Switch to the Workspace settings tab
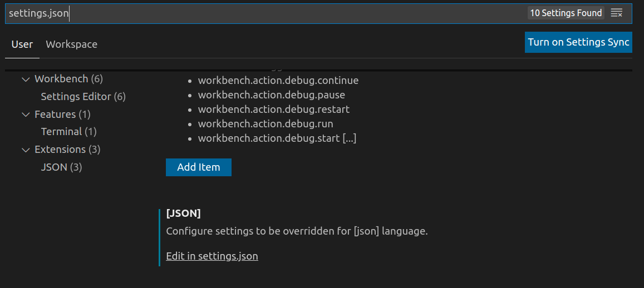The height and width of the screenshot is (288, 644). [x=71, y=44]
